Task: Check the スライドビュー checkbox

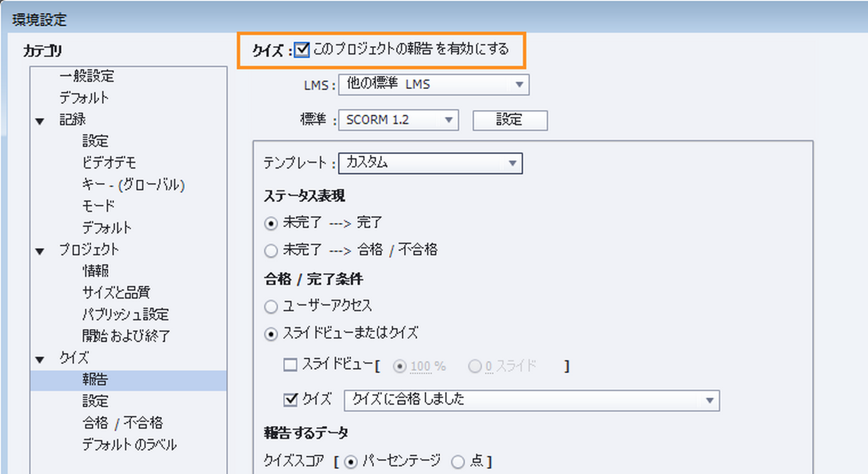Action: pos(290,364)
